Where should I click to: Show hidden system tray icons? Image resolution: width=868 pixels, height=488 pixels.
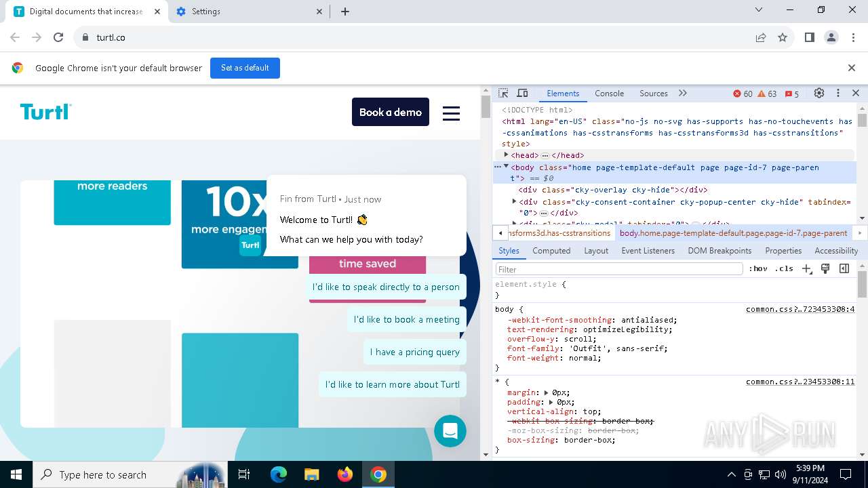[x=731, y=475]
